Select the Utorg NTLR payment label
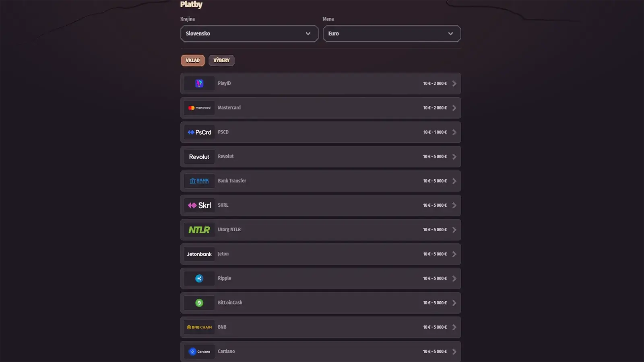This screenshot has width=644, height=362. tap(229, 230)
